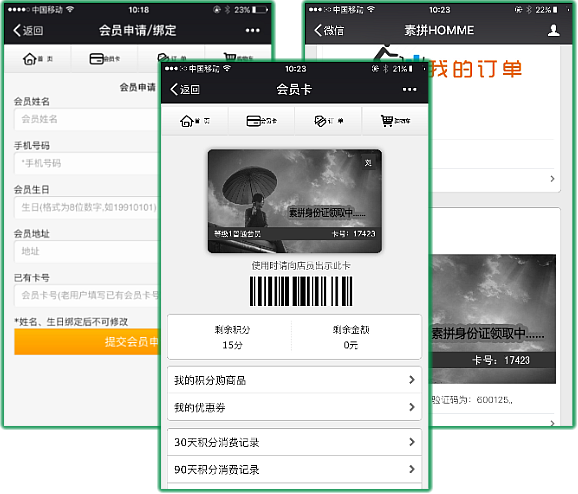Screen dimensions: 578x494
Task: Open the shopping cart icon in member card toolbar
Action: point(387,121)
